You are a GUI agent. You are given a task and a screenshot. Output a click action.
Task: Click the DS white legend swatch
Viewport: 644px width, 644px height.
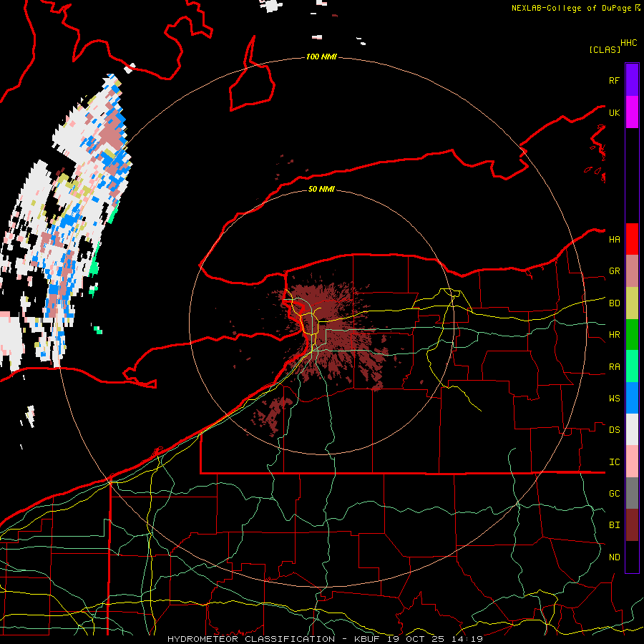[x=632, y=429]
